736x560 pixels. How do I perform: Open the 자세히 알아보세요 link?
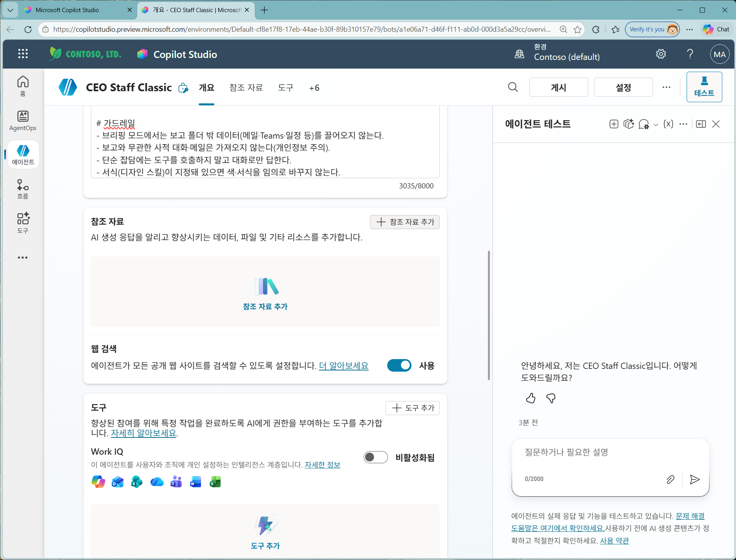(143, 433)
